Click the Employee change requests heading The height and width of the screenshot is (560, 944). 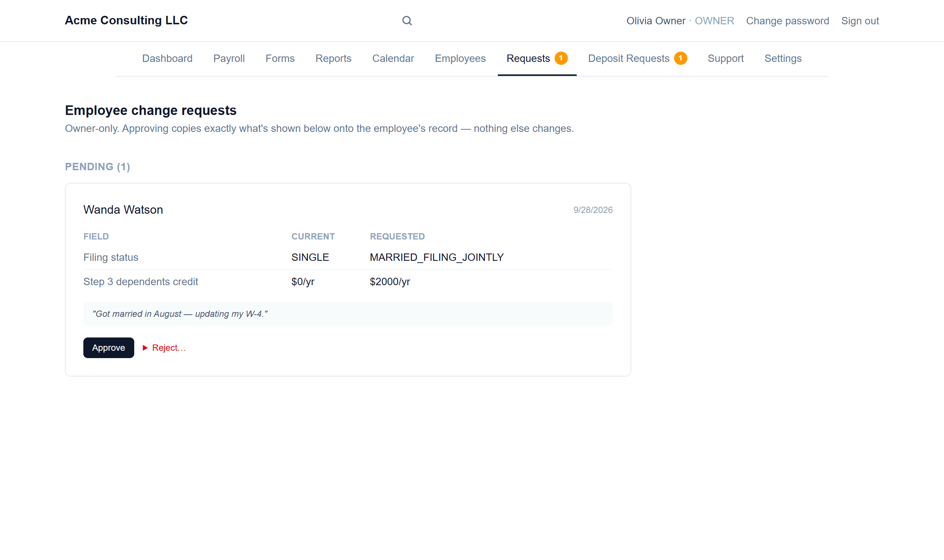point(151,111)
